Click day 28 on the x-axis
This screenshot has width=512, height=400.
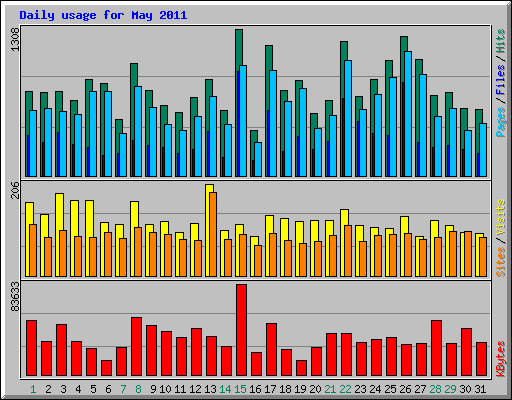coord(435,389)
